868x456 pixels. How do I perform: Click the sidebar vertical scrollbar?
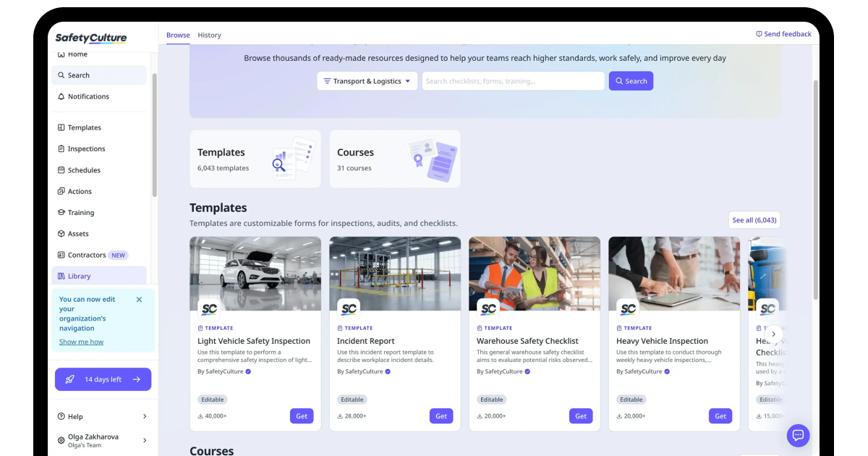coord(155,135)
